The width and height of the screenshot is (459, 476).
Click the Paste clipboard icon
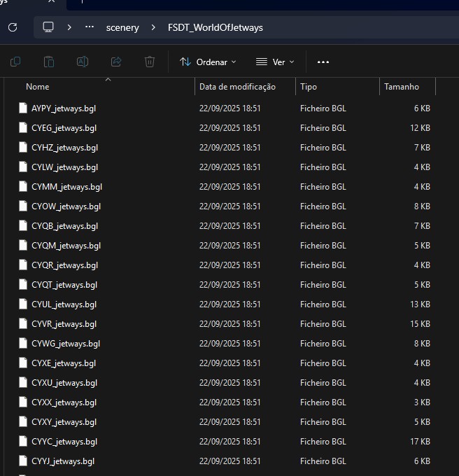point(49,62)
